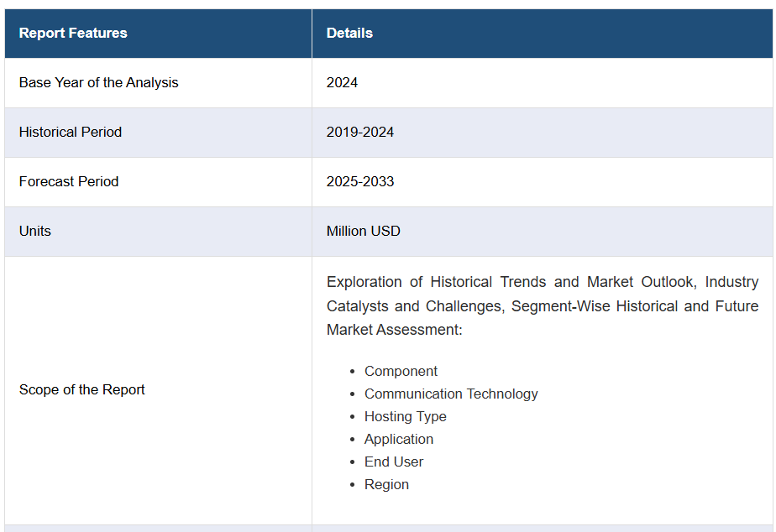Screen dimensions: 776x532
Task: Click the Component bullet item
Action: 401,372
